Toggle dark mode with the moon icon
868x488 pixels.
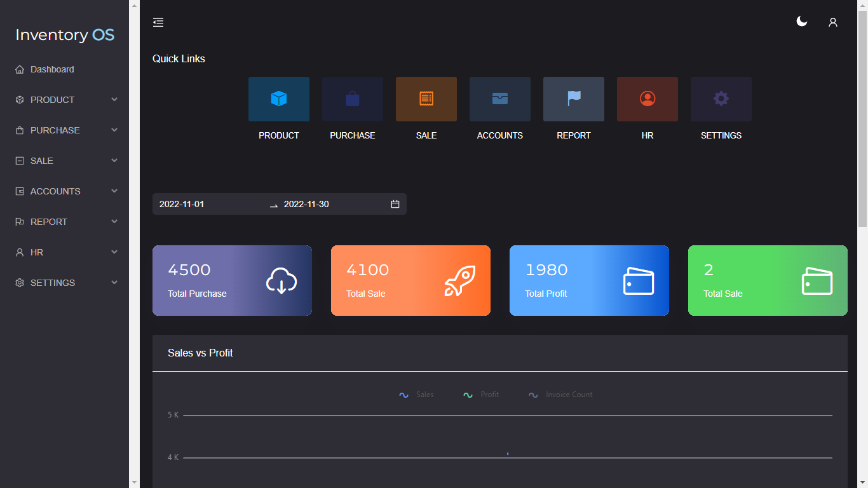pyautogui.click(x=801, y=21)
